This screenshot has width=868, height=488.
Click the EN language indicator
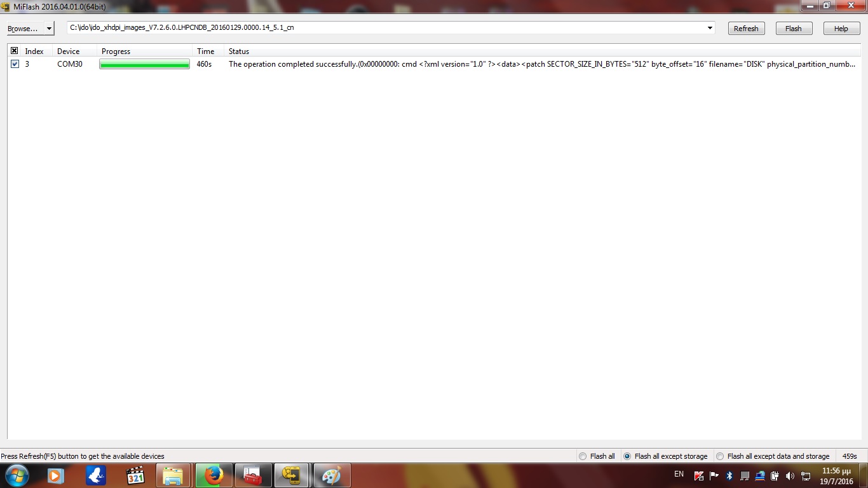tap(679, 474)
